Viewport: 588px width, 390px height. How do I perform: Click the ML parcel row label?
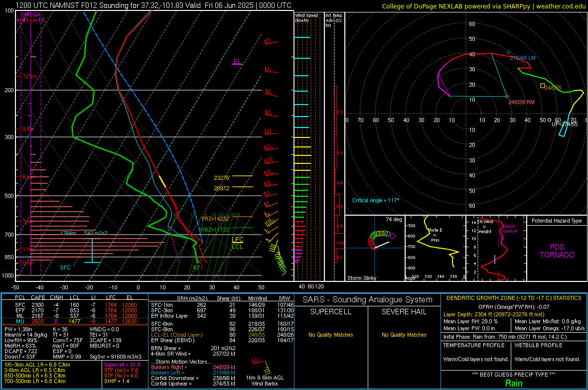pos(20,316)
